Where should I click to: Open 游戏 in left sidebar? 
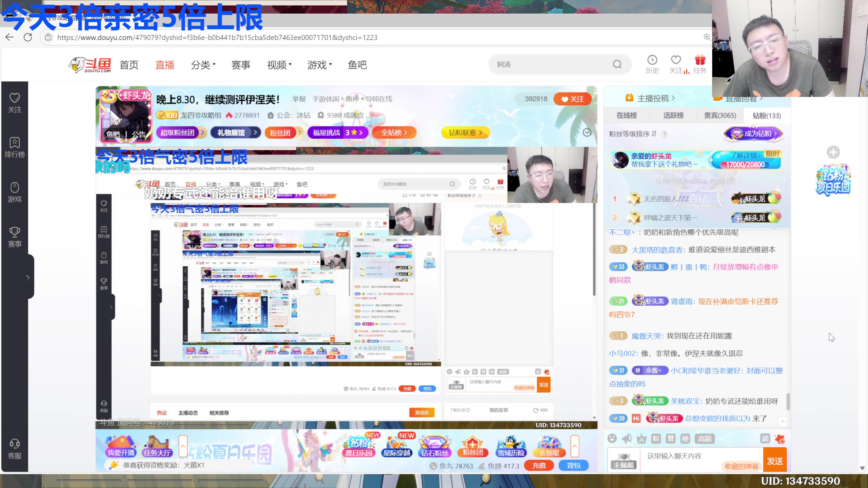(15, 192)
